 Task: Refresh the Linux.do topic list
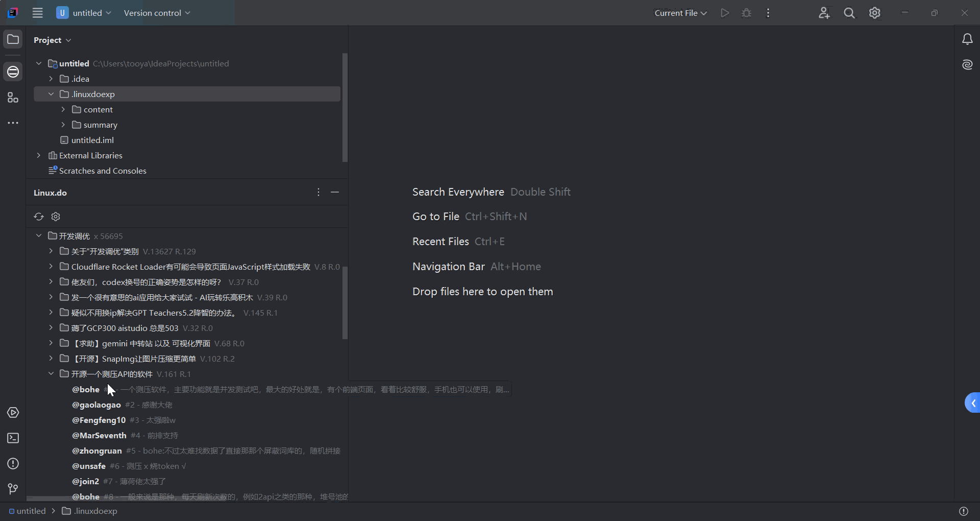coord(39,217)
